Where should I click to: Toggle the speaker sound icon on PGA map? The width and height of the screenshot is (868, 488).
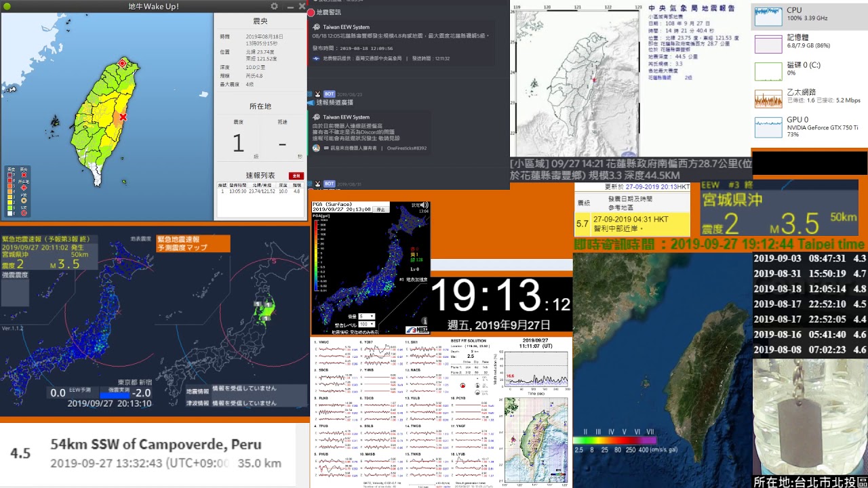(x=425, y=205)
